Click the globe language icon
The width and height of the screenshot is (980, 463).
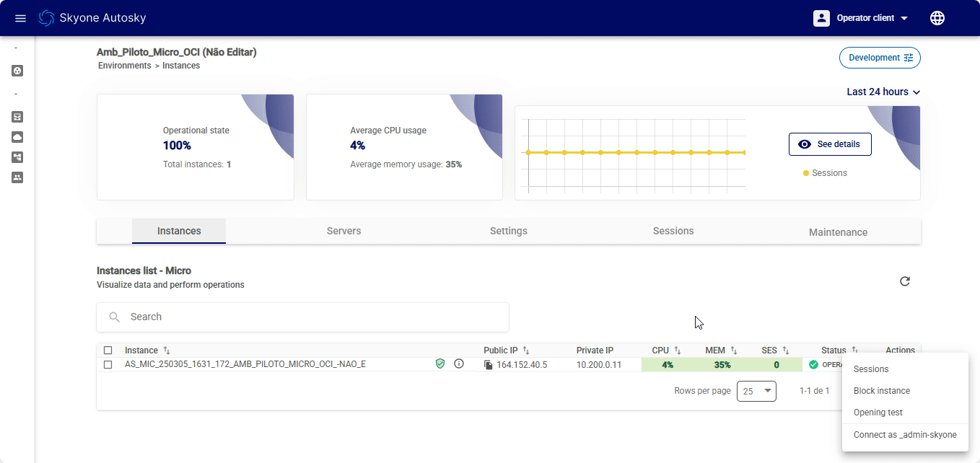(x=937, y=18)
